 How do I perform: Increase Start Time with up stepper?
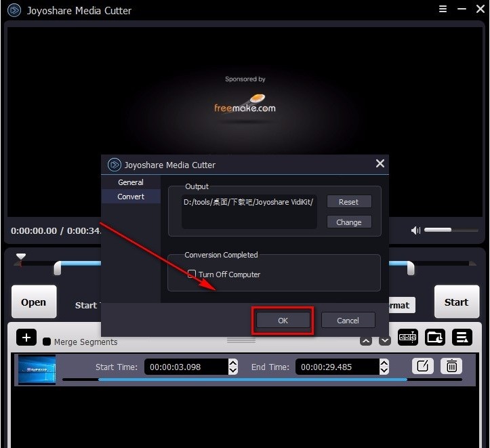[x=233, y=363]
